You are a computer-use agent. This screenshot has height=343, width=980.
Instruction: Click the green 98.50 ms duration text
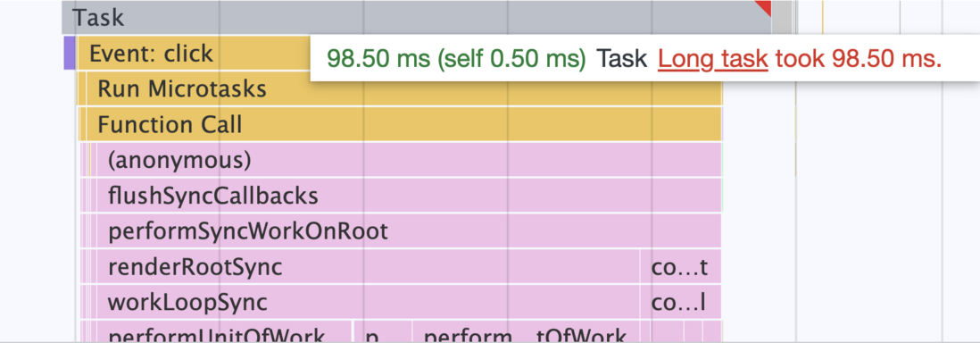pyautogui.click(x=456, y=59)
